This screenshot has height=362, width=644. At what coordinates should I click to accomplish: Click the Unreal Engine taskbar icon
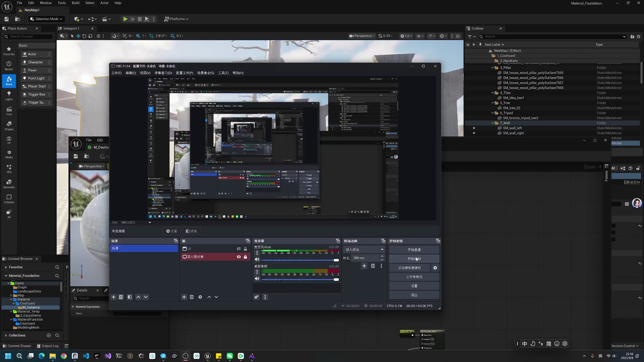pos(208,356)
